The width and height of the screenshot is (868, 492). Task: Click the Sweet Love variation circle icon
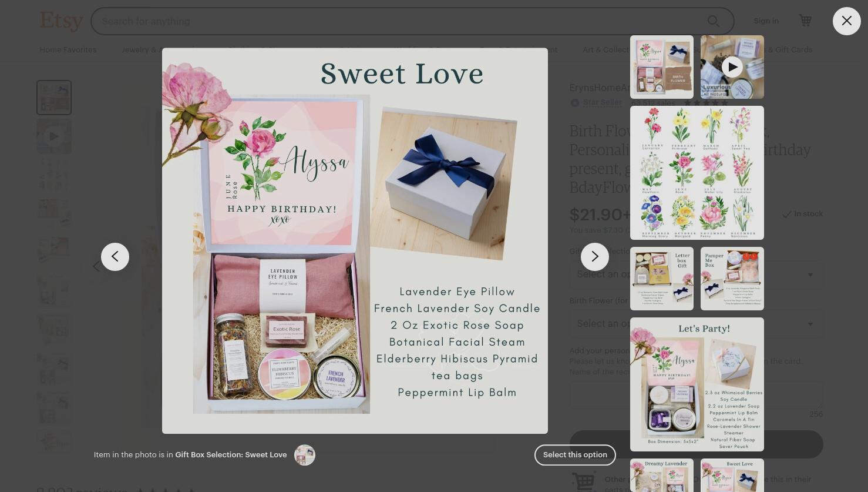(x=305, y=455)
